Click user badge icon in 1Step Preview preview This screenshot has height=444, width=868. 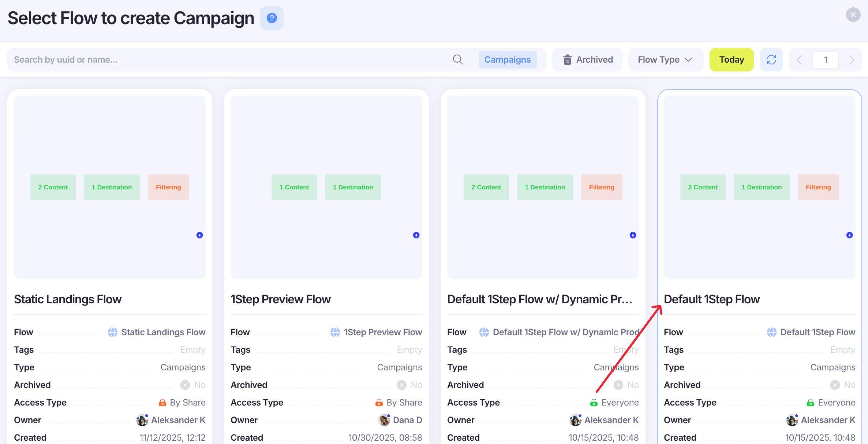416,235
